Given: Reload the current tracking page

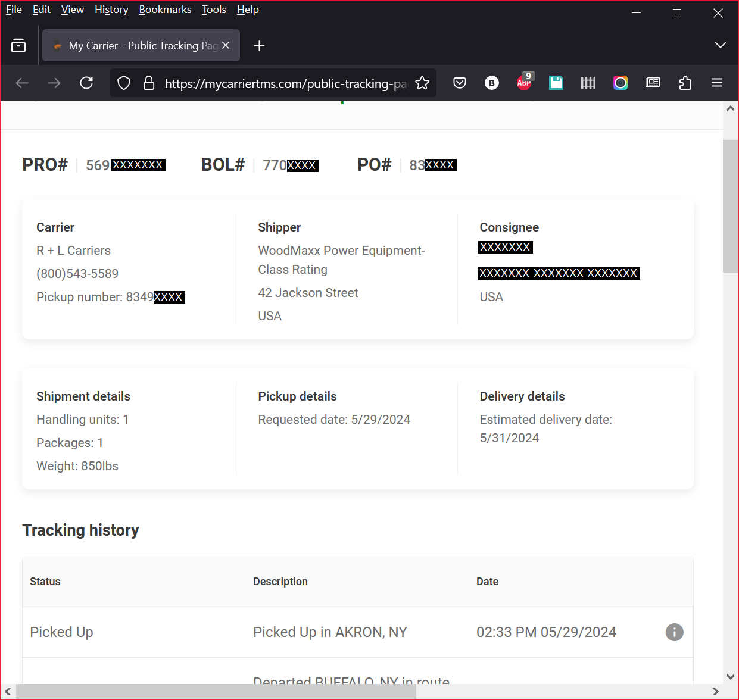Looking at the screenshot, I should tap(86, 83).
